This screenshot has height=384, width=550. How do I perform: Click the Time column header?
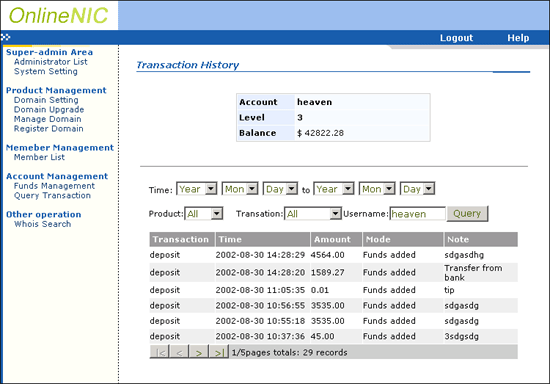(x=263, y=239)
